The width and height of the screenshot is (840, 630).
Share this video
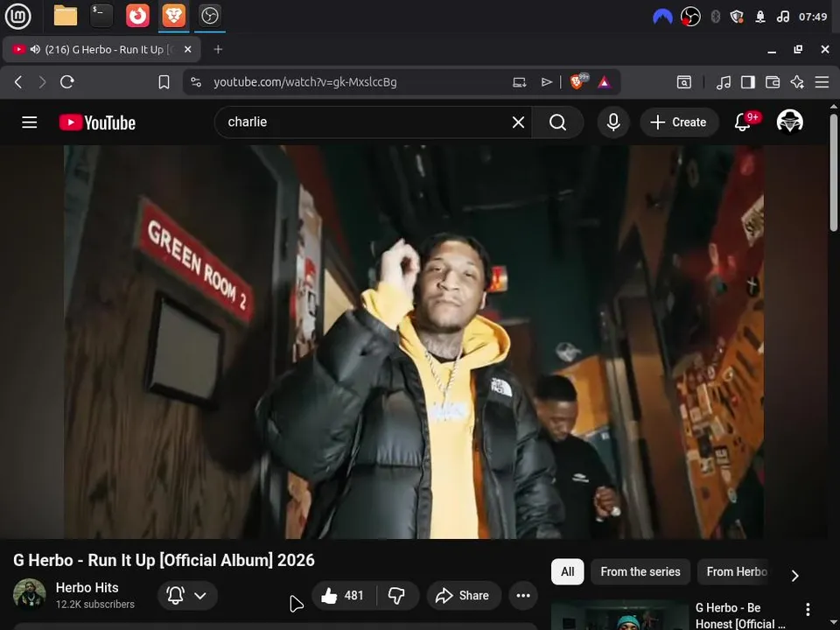464,595
